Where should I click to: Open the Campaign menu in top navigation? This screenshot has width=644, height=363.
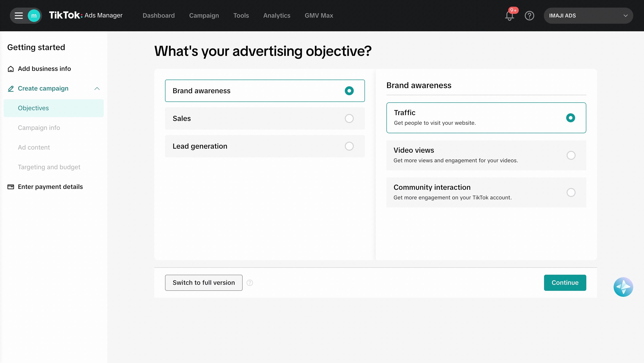click(204, 15)
